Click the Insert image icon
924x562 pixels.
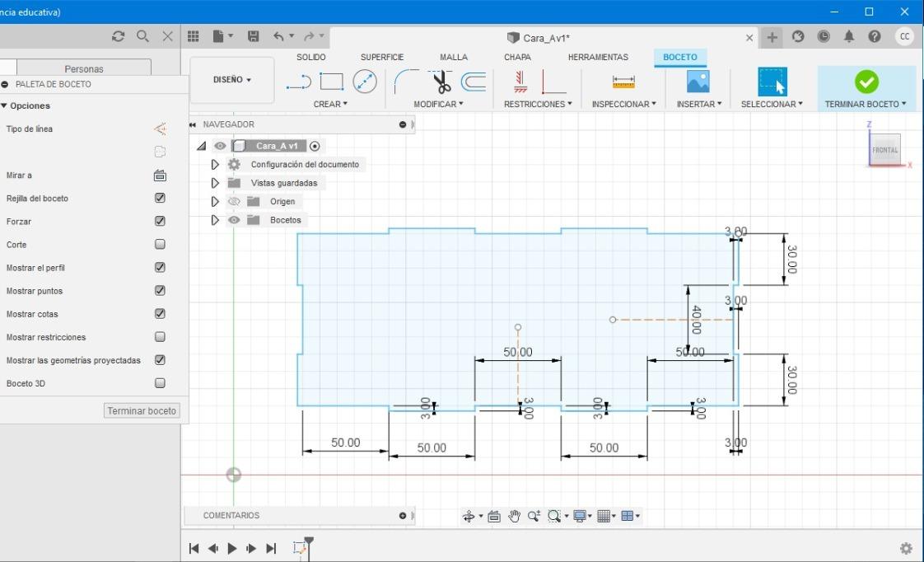pyautogui.click(x=698, y=82)
